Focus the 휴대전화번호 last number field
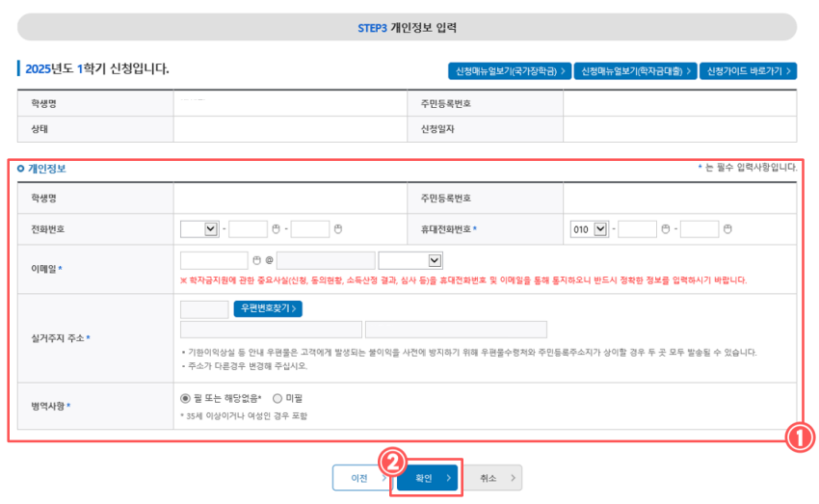Viewport: 819px width, 504px height. tap(700, 228)
